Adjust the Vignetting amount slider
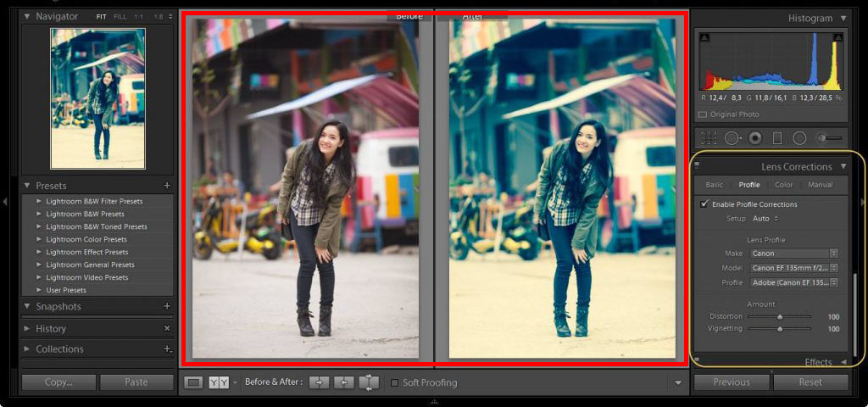The image size is (868, 407). tap(780, 329)
